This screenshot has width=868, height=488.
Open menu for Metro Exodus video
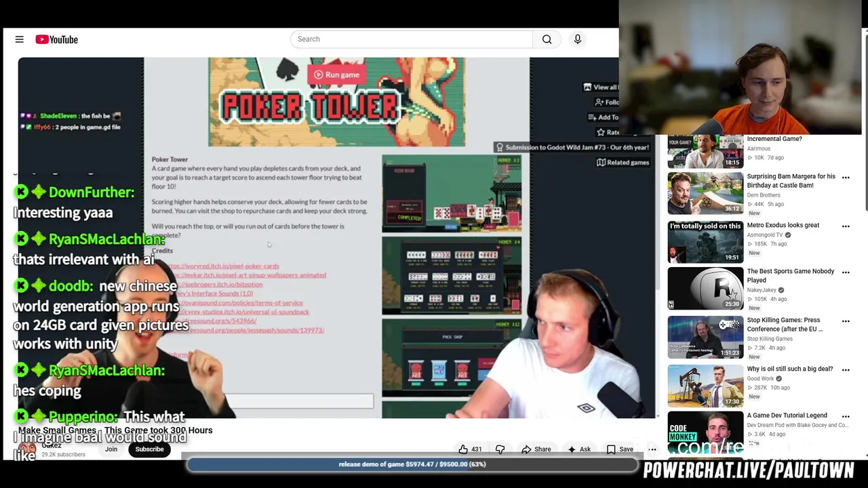[846, 226]
